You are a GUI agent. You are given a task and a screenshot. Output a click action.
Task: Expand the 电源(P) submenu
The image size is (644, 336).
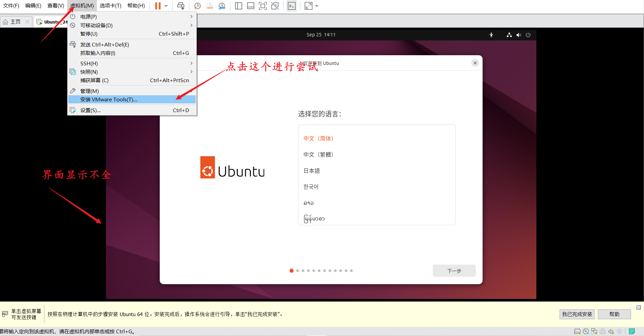click(132, 16)
